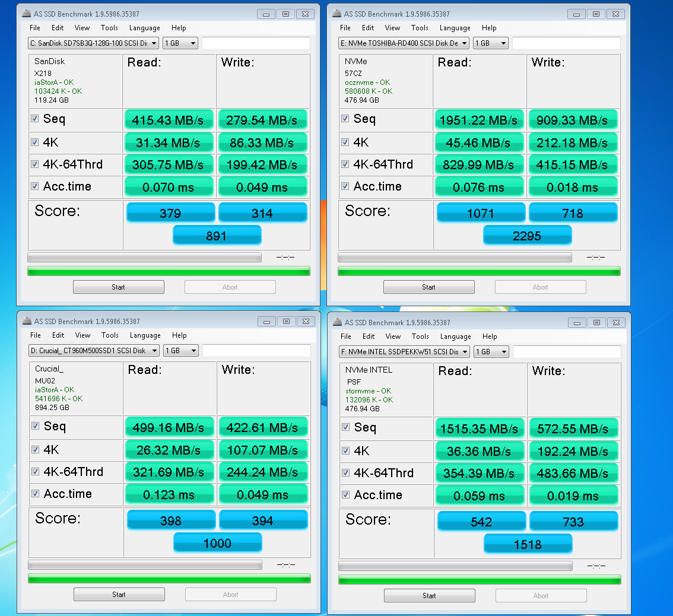673x616 pixels.
Task: Open Language menu in TOSHIBA RD400 window
Action: pos(455,28)
